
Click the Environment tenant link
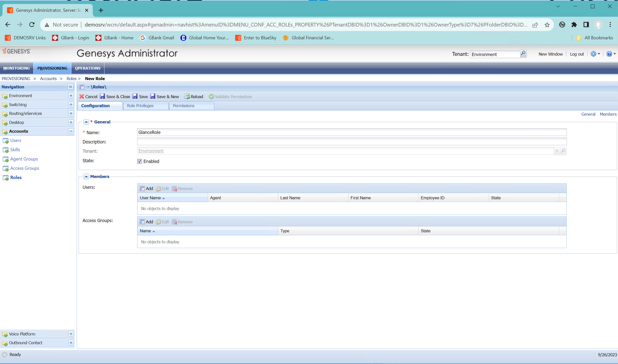tap(151, 151)
